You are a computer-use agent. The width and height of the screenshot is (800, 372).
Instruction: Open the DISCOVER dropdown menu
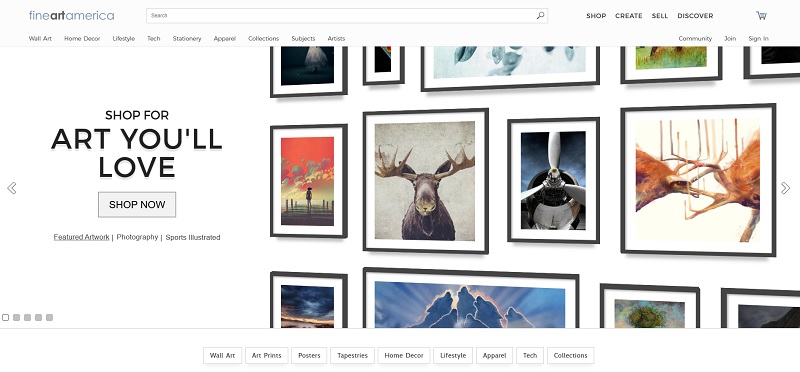pos(695,16)
